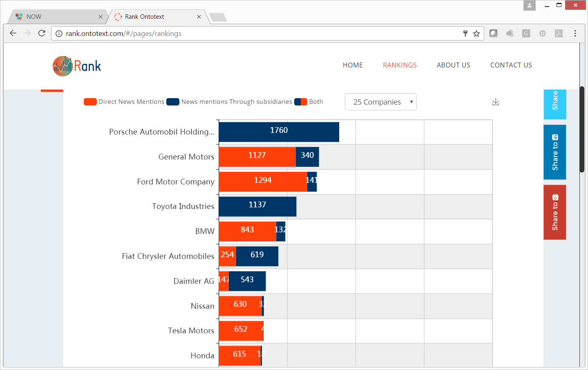
Task: Click BMW orange segment 843
Action: point(247,231)
